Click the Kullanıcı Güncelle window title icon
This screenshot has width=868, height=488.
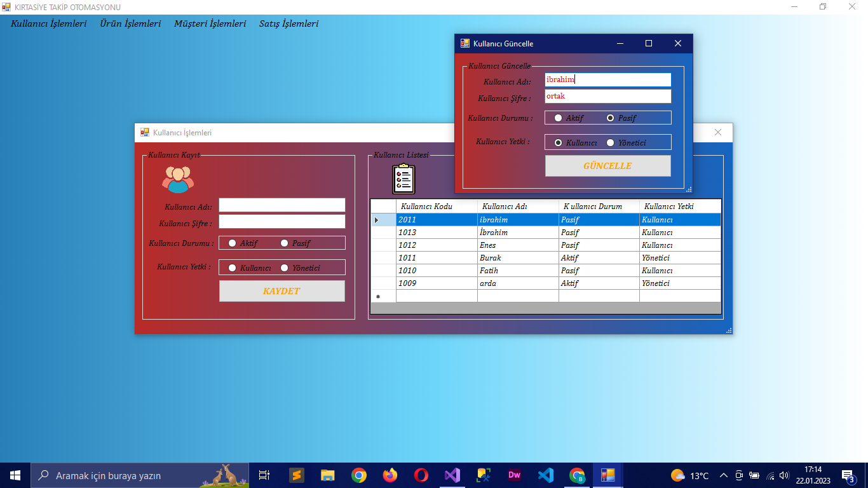click(465, 43)
